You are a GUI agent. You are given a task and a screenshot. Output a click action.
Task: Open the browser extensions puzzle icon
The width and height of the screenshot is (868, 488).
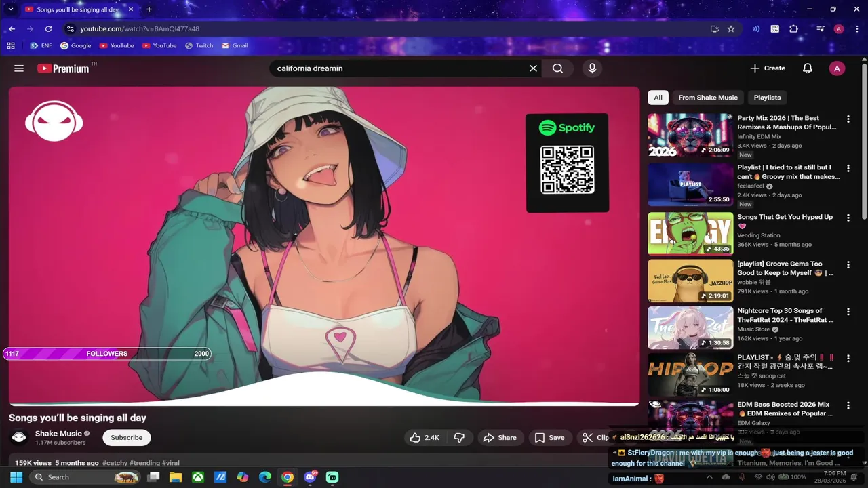click(x=793, y=29)
